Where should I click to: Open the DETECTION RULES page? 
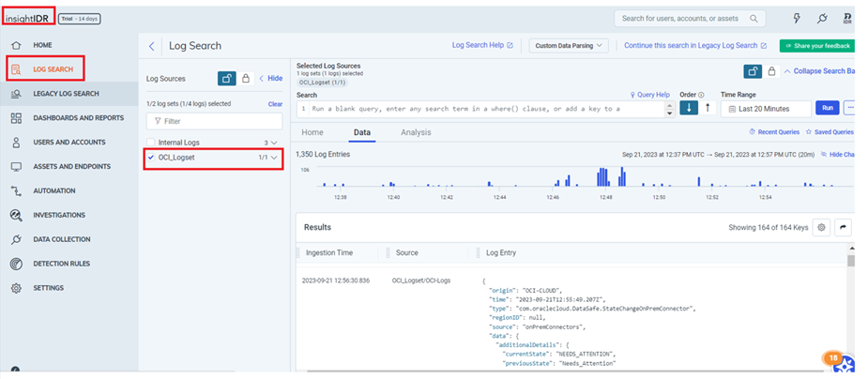coord(61,264)
